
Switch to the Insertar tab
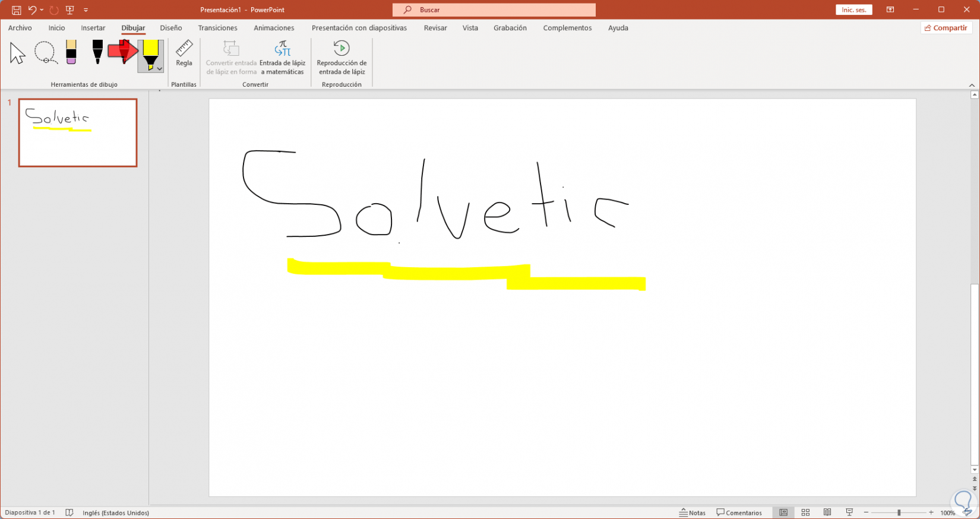(93, 28)
